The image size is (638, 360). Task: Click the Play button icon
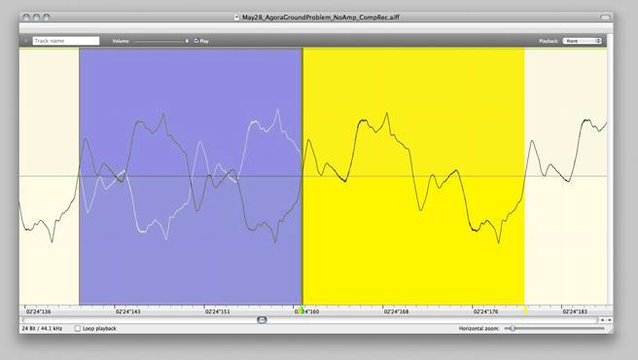[x=196, y=41]
